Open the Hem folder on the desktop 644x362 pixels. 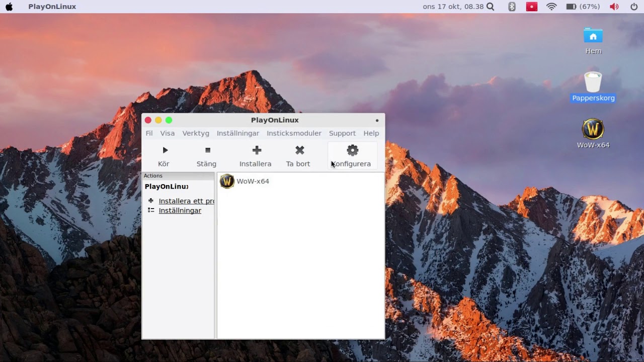[593, 36]
